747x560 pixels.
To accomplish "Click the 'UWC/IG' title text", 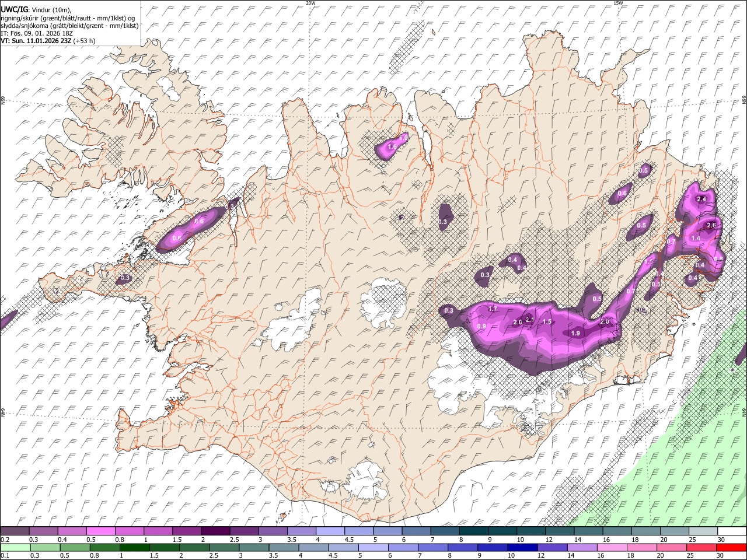I will pos(14,10).
